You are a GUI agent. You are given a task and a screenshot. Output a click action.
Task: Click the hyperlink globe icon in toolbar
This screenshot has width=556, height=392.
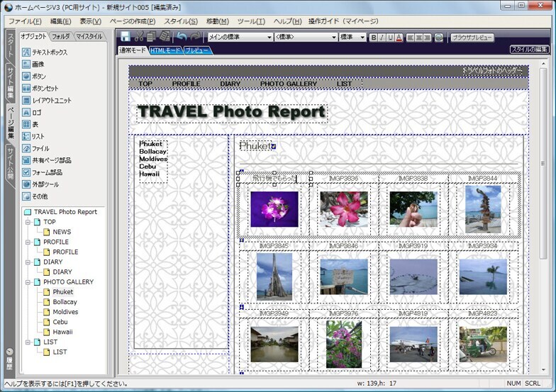point(439,37)
